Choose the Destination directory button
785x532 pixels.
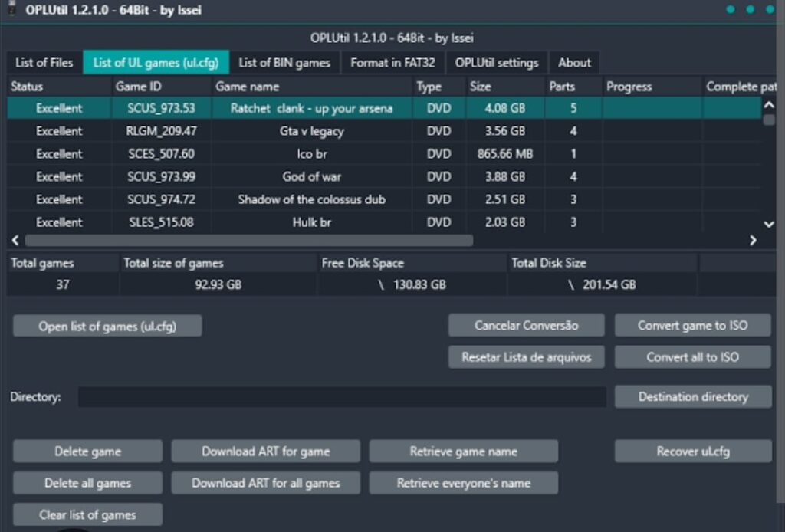point(693,396)
